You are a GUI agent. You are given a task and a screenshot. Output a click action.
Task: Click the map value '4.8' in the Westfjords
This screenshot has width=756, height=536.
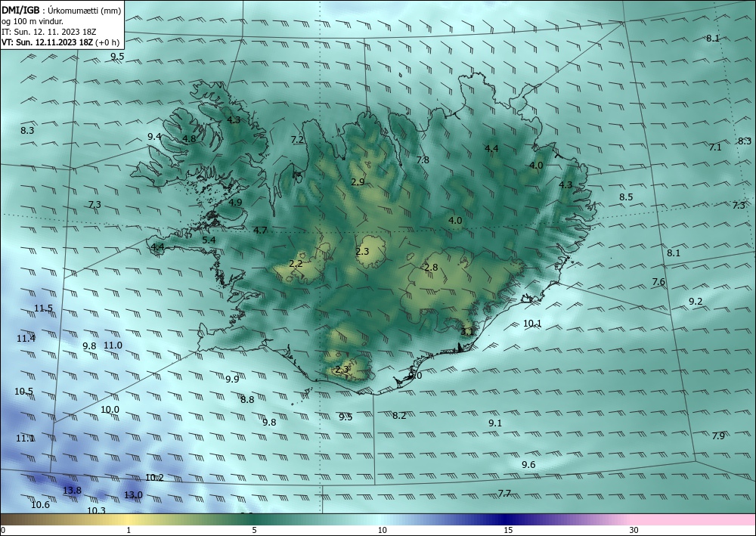click(189, 139)
